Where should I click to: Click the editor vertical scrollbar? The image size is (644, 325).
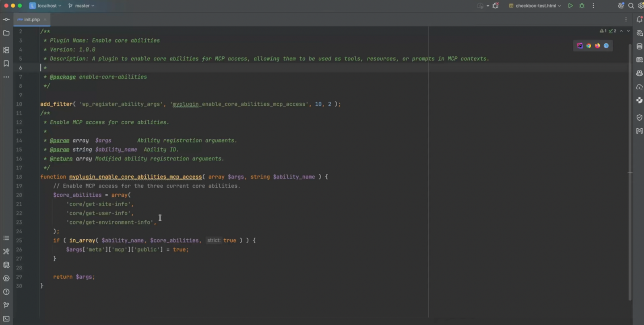point(630,172)
